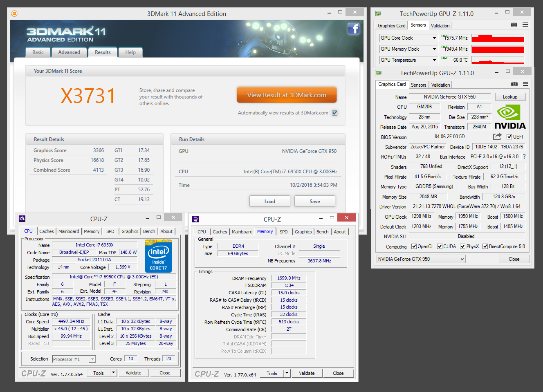
Task: Click the CPU-Z title icon in the Memory window
Action: (x=195, y=219)
